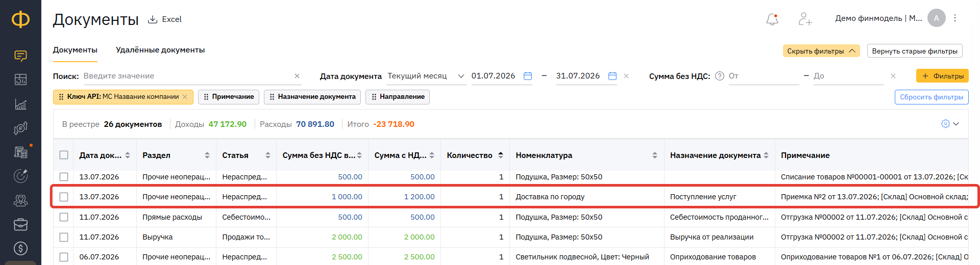This screenshot has height=265, width=980.
Task: Open the dashboard widgets sidebar icon
Action: 20,79
